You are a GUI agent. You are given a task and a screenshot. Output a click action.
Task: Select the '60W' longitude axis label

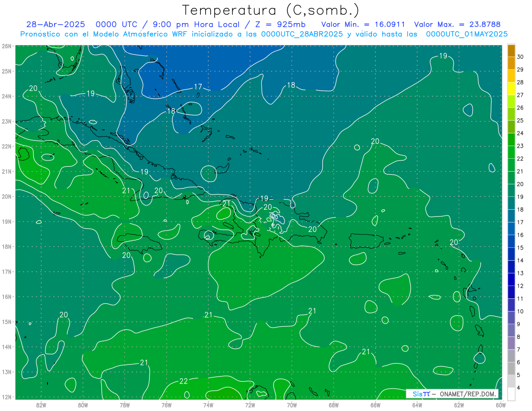tap(501, 405)
